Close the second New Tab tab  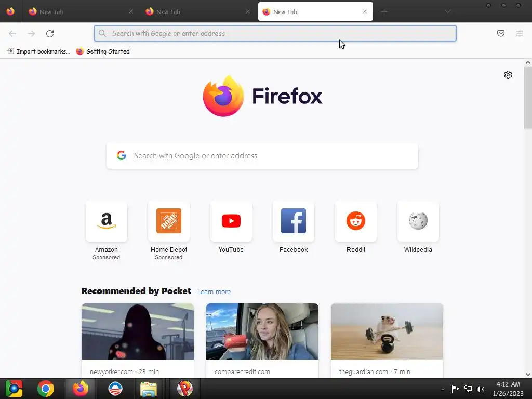tap(248, 11)
